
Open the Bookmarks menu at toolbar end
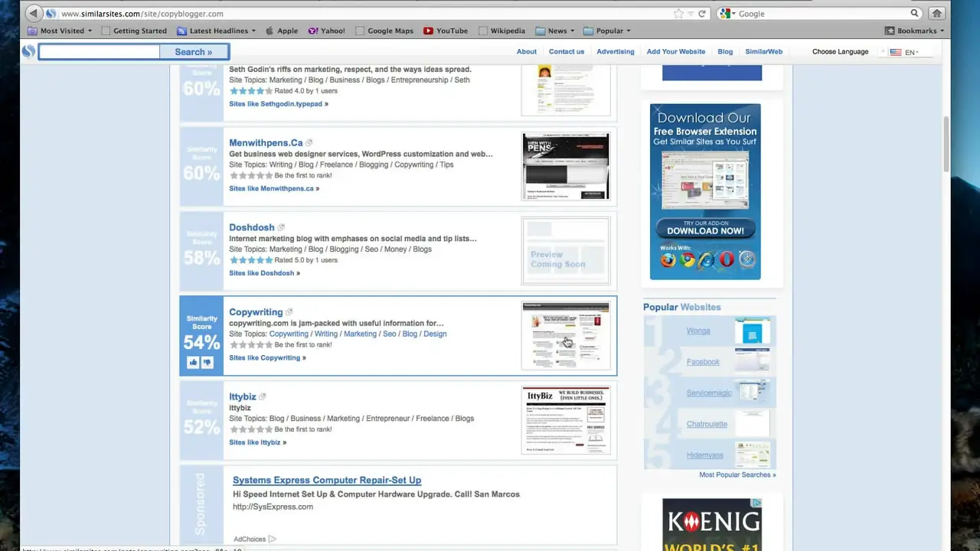tap(915, 31)
